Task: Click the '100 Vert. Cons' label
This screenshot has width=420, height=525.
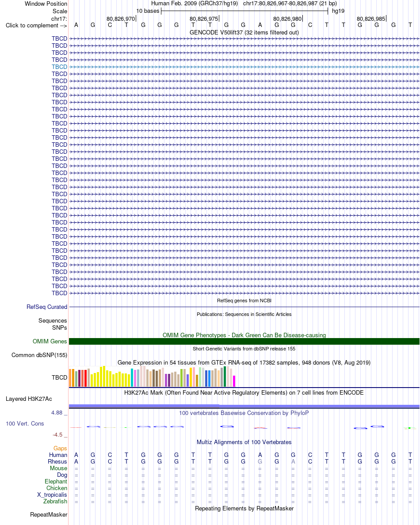Action: [25, 423]
